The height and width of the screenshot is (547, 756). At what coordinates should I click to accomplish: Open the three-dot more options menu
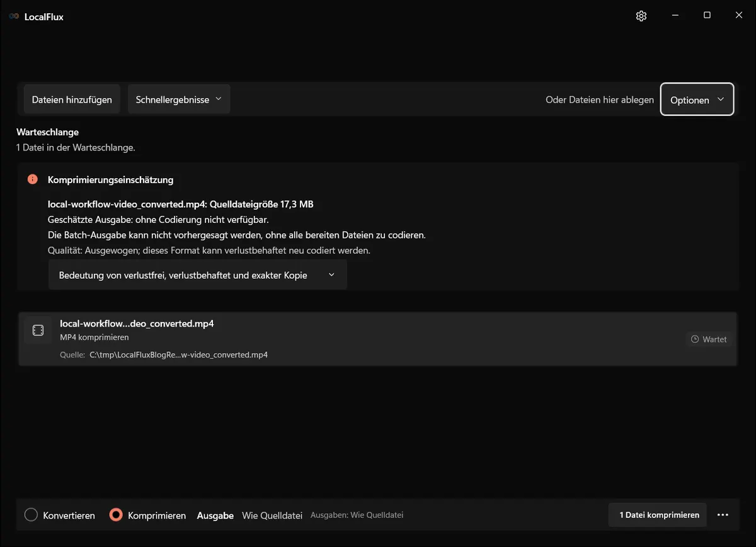click(x=723, y=515)
